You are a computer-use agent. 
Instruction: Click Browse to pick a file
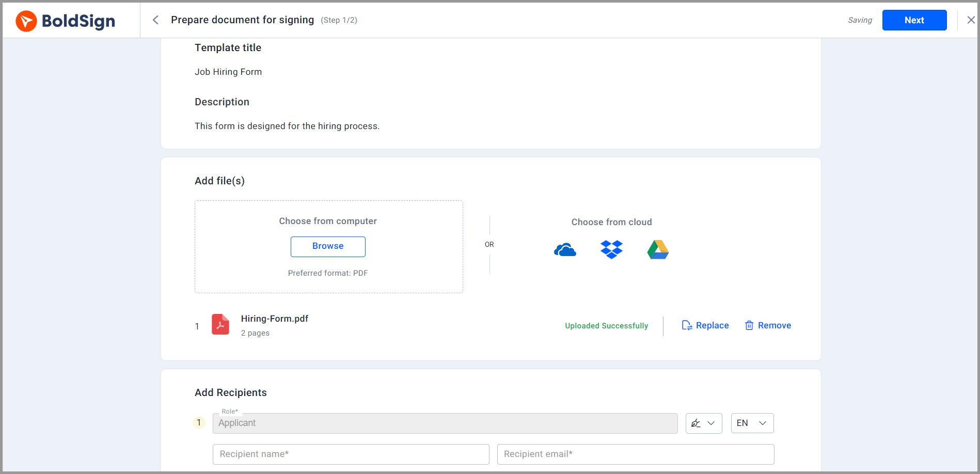(327, 246)
